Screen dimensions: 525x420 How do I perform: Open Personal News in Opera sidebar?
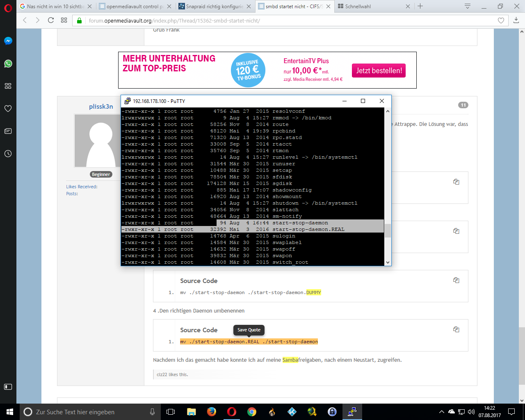(8, 131)
